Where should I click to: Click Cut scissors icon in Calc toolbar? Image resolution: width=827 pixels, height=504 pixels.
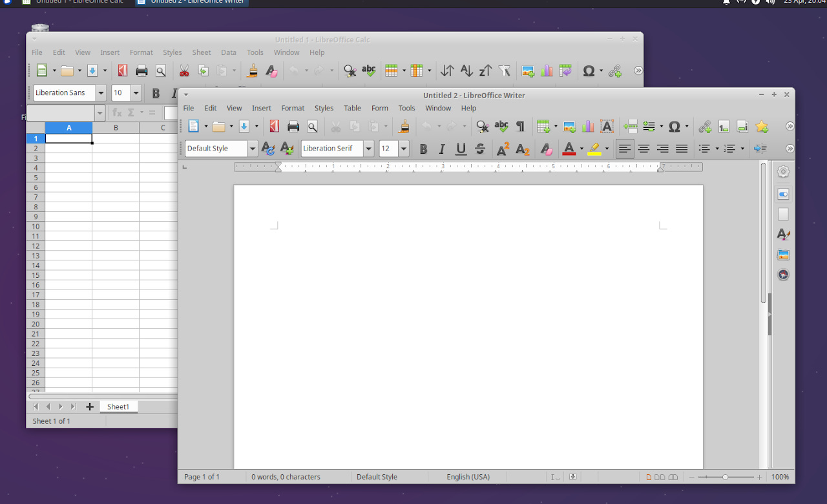[x=184, y=71]
